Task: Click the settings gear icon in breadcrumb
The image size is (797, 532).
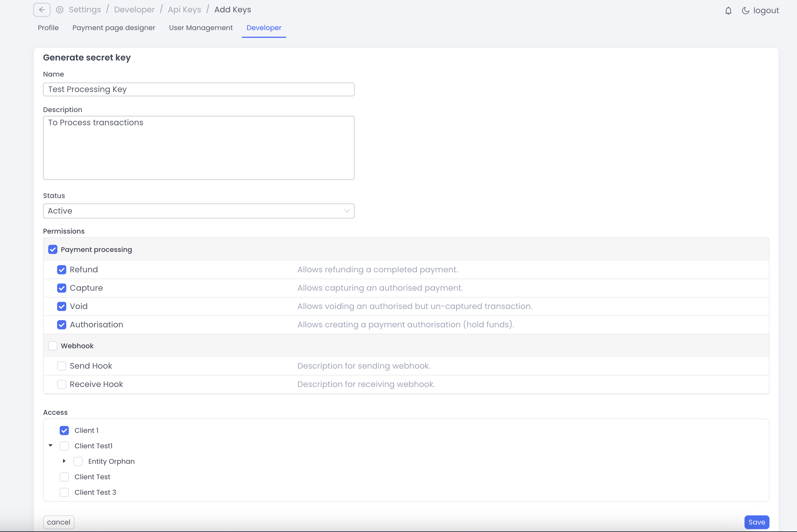Action: click(60, 10)
